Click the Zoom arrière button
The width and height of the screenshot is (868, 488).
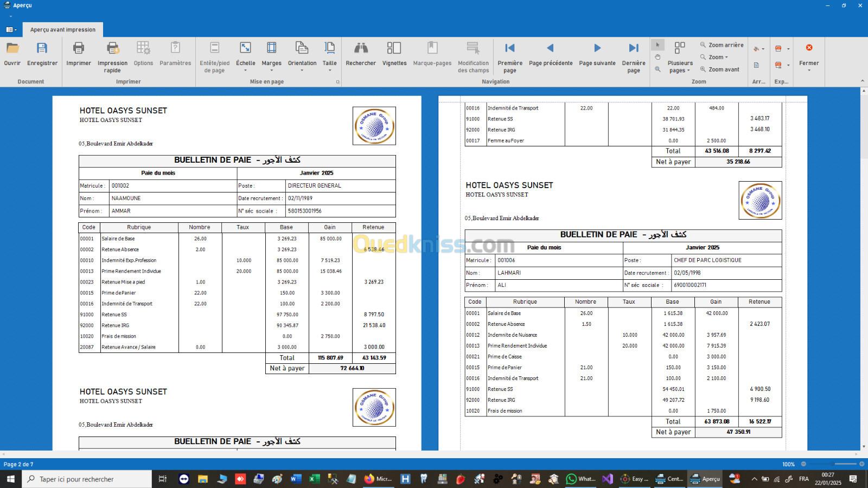pyautogui.click(x=722, y=45)
